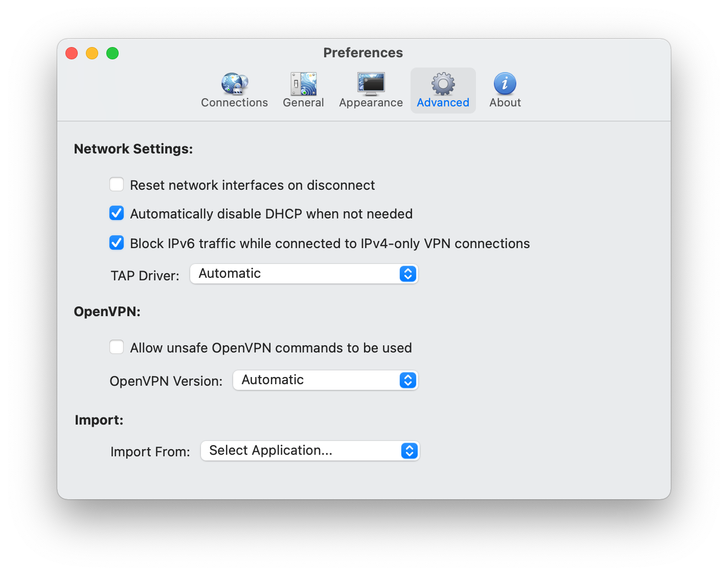Switch to the About tab label
The image size is (728, 575).
coord(505,103)
